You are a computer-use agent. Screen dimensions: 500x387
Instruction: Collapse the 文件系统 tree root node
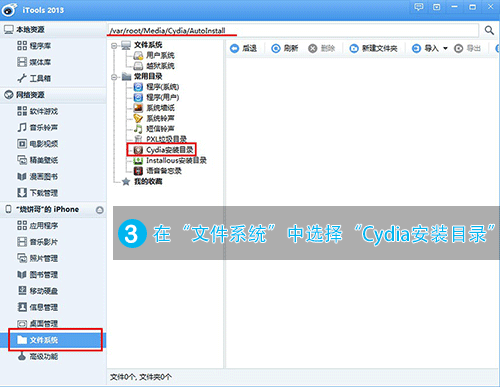click(114, 45)
